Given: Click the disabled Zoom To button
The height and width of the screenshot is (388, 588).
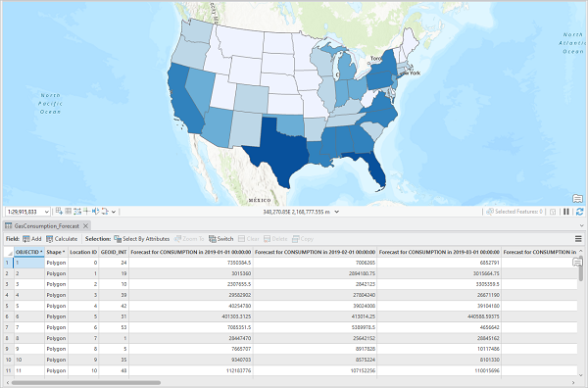Looking at the screenshot, I should click(189, 239).
